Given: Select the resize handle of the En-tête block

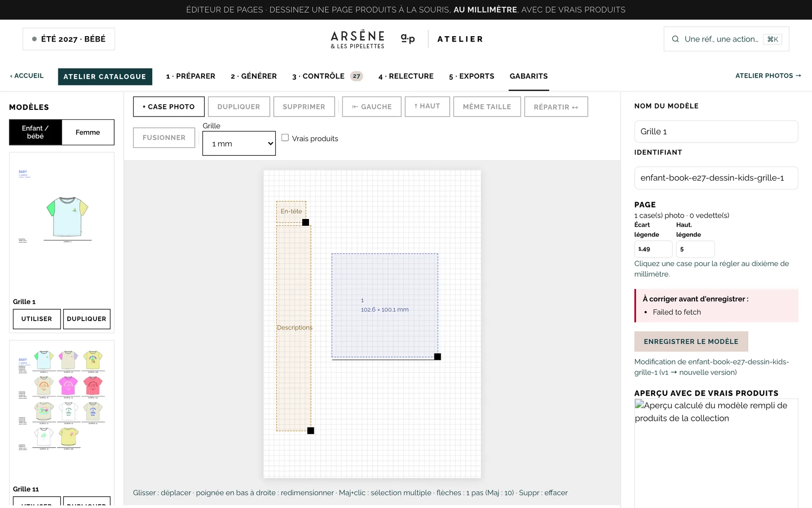Looking at the screenshot, I should (x=305, y=222).
